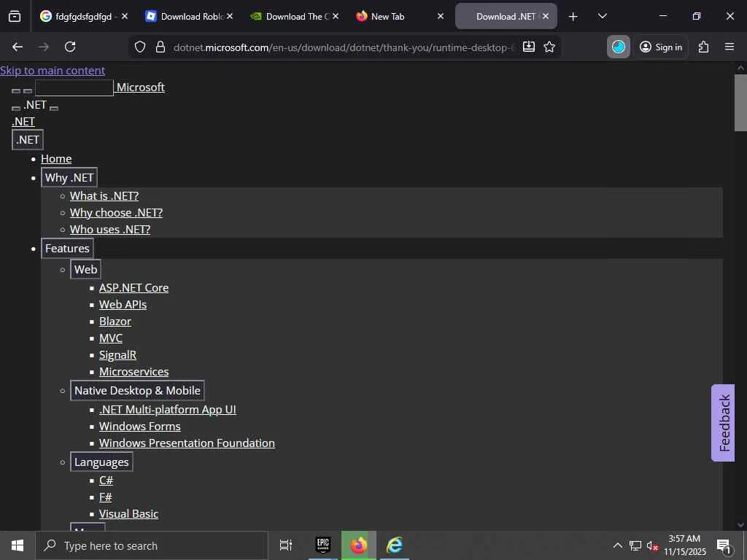Click the underlined .NET link
Screen dimensions: 747x560
coord(23,122)
